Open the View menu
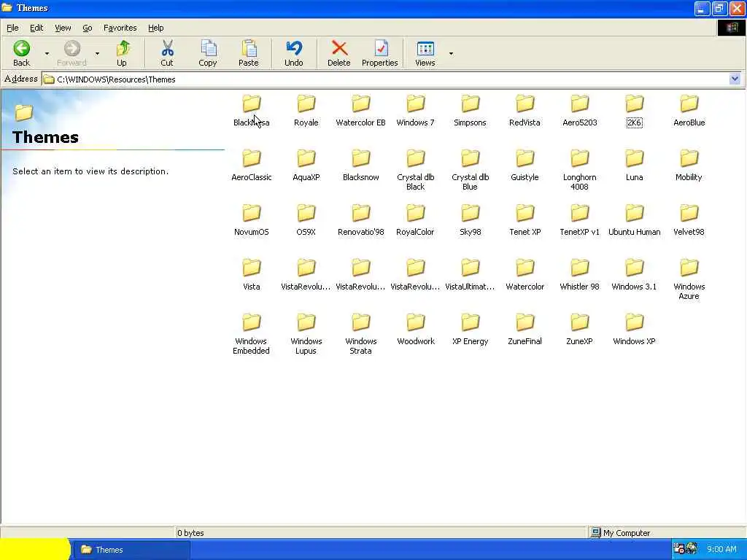Image resolution: width=747 pixels, height=560 pixels. click(x=63, y=28)
